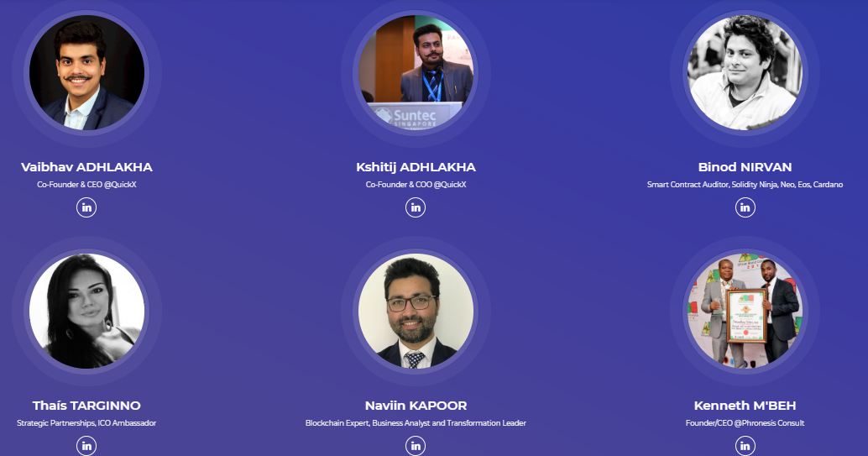Select the Naviin KAPOOR name heading
868x456 pixels.
click(416, 406)
